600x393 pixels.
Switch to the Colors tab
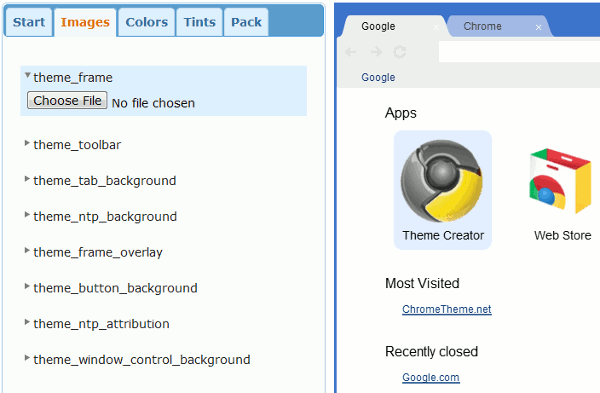[x=147, y=22]
